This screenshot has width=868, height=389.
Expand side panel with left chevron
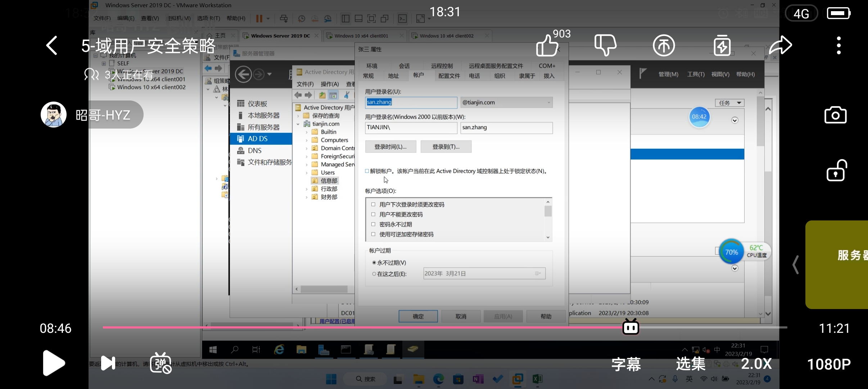point(796,265)
